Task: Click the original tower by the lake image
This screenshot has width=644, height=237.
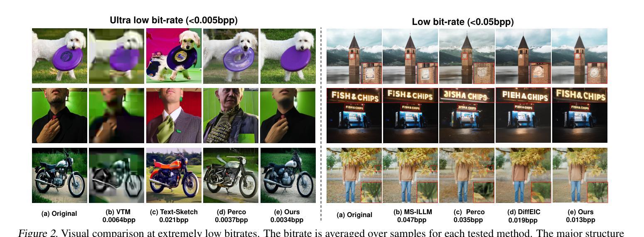Action: [x=354, y=56]
